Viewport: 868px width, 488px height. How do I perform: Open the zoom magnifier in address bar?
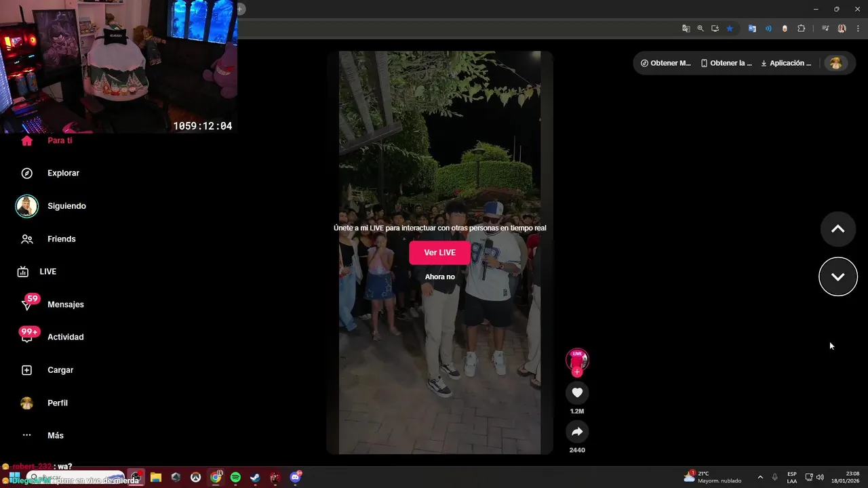click(701, 28)
